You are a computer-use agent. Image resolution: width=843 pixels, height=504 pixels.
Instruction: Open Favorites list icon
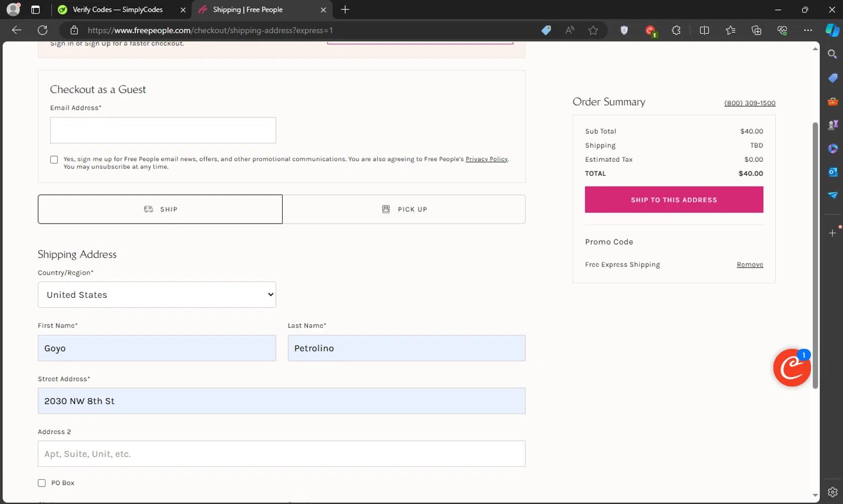pos(731,30)
